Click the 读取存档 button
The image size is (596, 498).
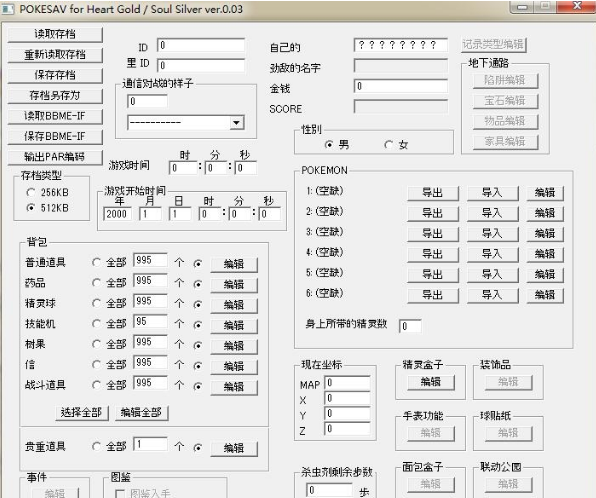(55, 34)
